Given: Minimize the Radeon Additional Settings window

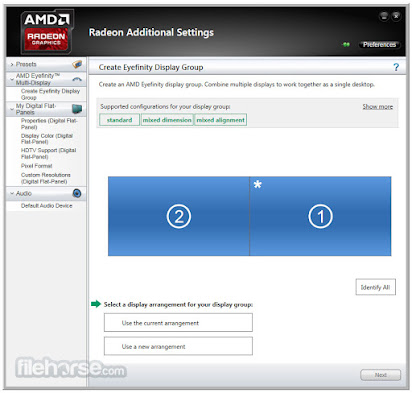Looking at the screenshot, I should click(x=384, y=16).
